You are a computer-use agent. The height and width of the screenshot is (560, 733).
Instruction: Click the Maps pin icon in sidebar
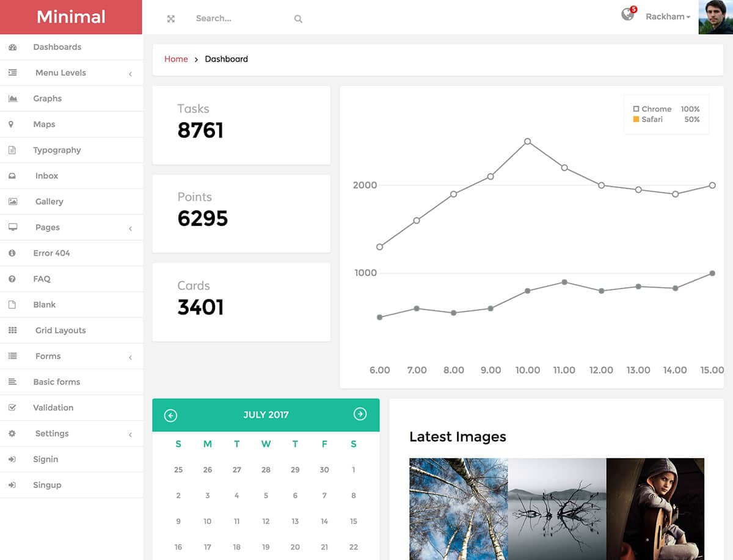coord(12,124)
